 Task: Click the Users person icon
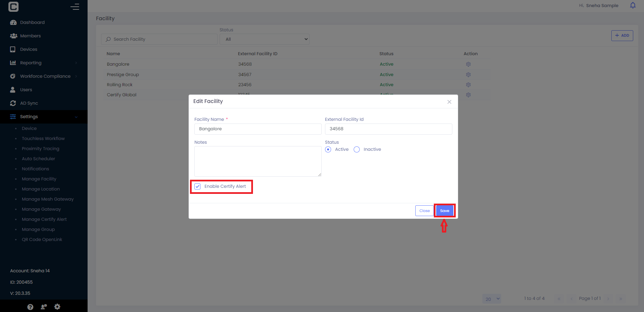point(13,90)
